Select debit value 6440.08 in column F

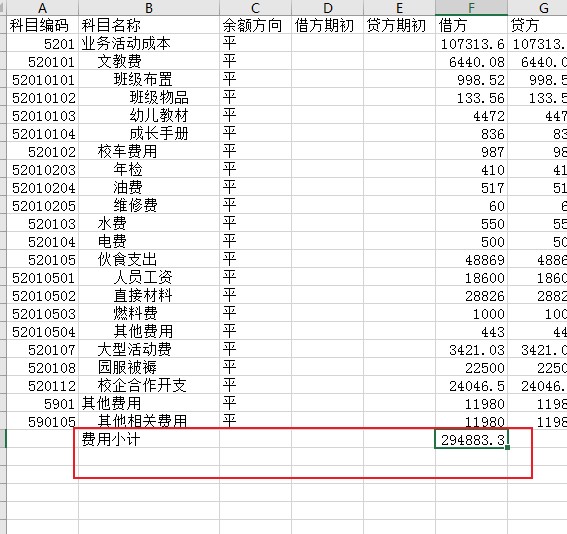coord(471,61)
